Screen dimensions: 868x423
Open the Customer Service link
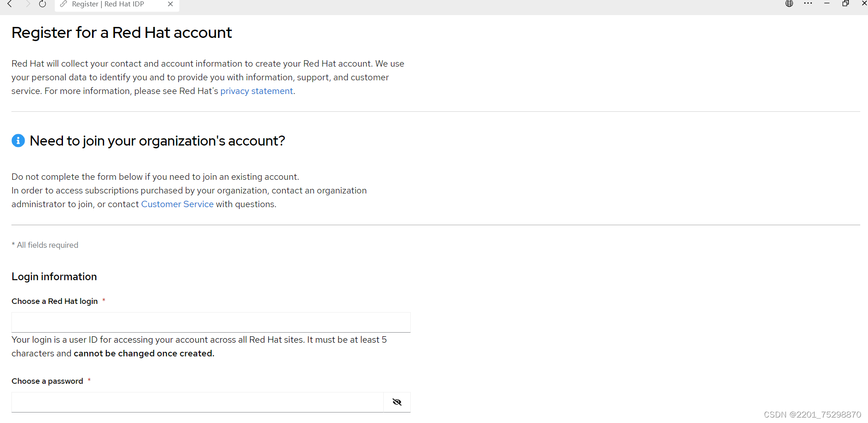[177, 204]
